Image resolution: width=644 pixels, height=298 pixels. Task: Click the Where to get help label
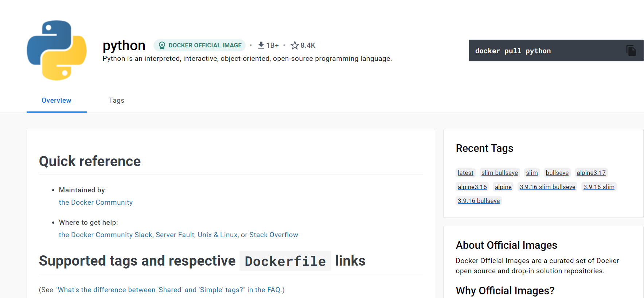(88, 223)
